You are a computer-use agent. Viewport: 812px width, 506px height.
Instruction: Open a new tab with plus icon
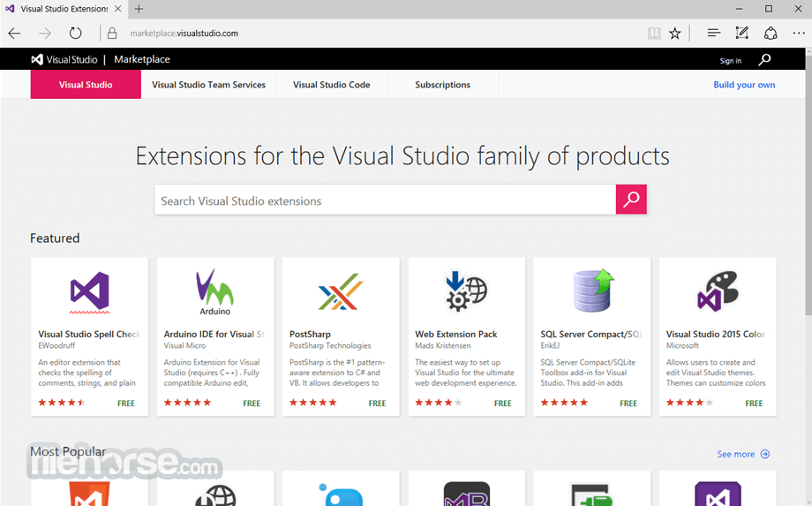point(139,9)
